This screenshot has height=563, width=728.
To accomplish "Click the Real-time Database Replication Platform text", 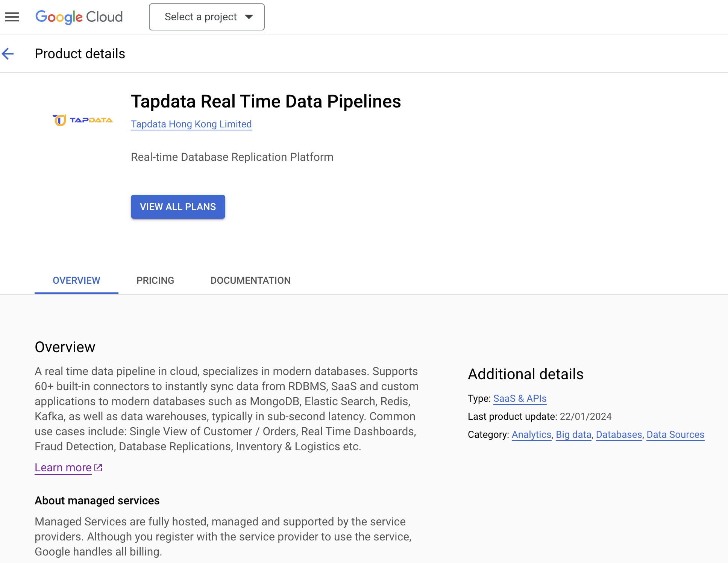I will pyautogui.click(x=232, y=157).
